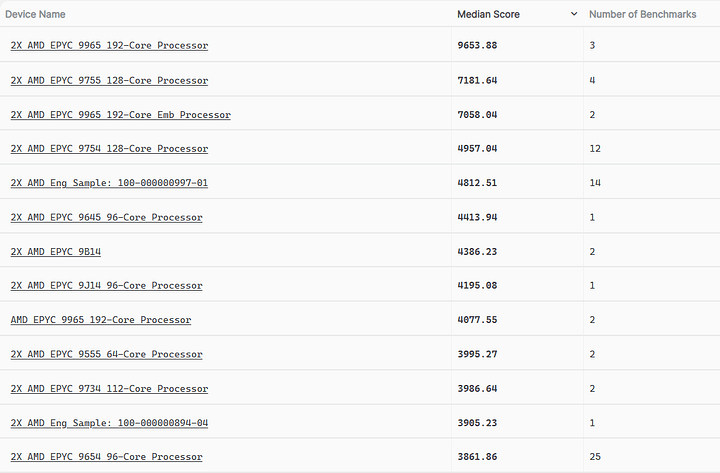Select the 4812.51 median score value
Viewport: 720px width, 473px height.
(x=477, y=183)
